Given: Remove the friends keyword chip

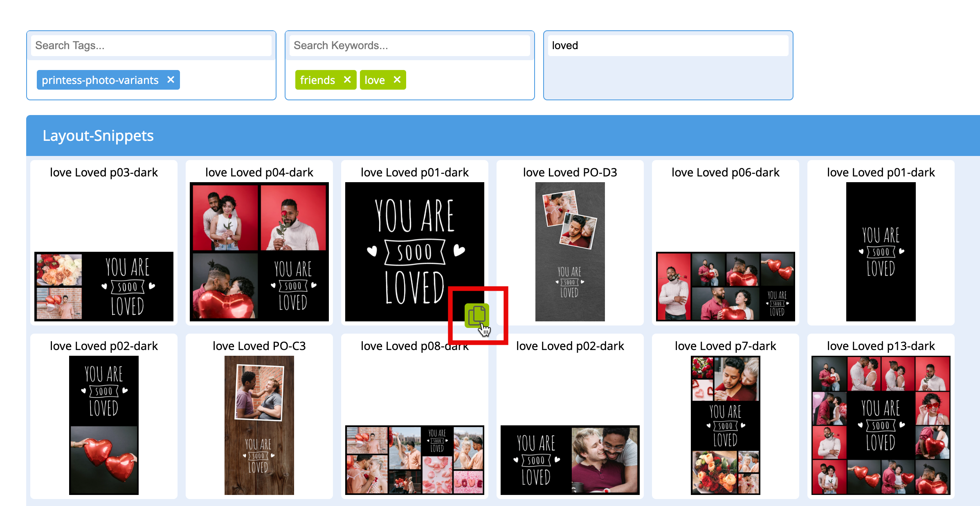Looking at the screenshot, I should point(347,80).
